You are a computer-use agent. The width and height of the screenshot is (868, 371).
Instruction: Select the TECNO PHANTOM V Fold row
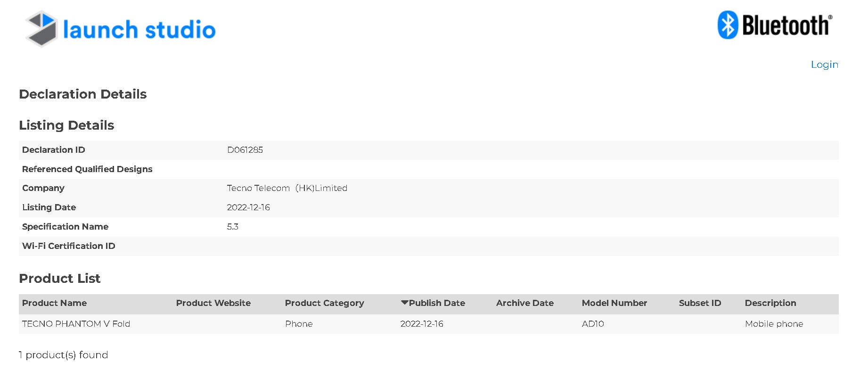76,324
